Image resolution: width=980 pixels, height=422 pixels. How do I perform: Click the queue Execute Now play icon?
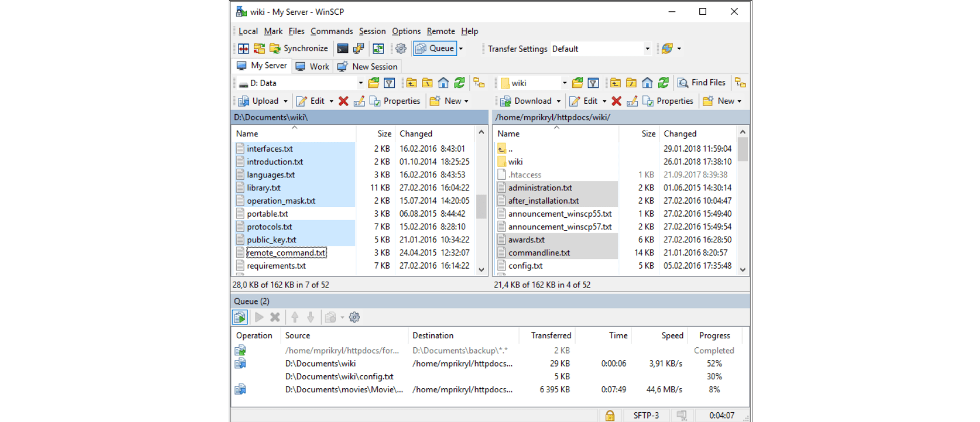pos(259,317)
